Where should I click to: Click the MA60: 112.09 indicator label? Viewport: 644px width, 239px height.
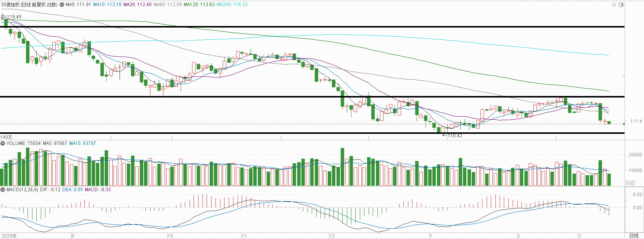click(x=168, y=5)
